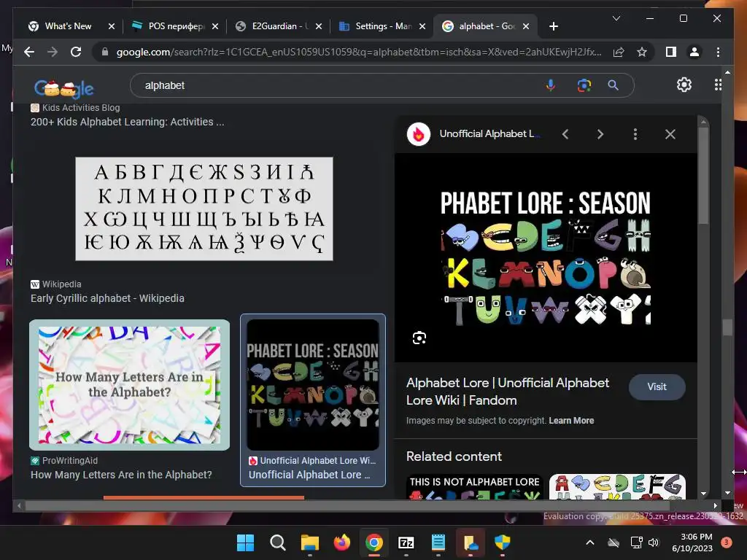Viewport: 747px width, 560px height.
Task: Open Chrome side panel
Action: click(x=671, y=52)
